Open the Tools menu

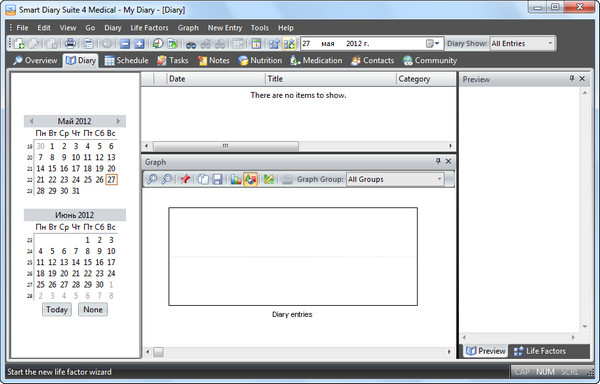coord(259,28)
